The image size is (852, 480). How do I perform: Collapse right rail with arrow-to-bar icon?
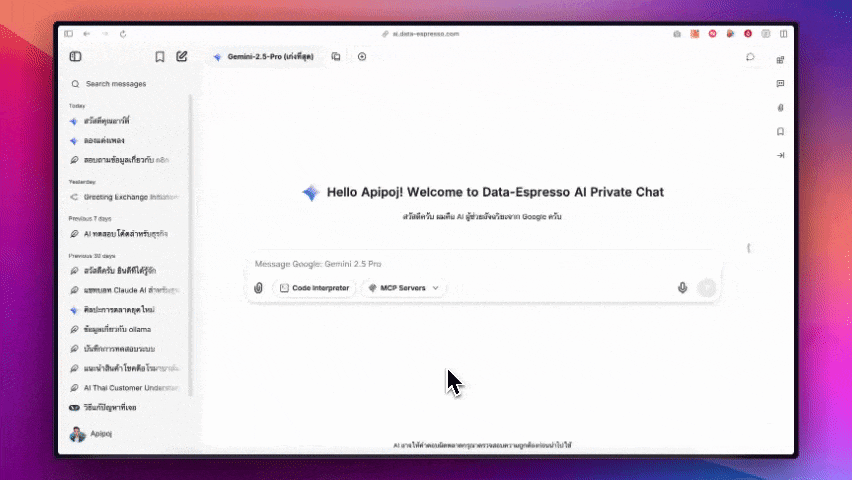[x=780, y=155]
